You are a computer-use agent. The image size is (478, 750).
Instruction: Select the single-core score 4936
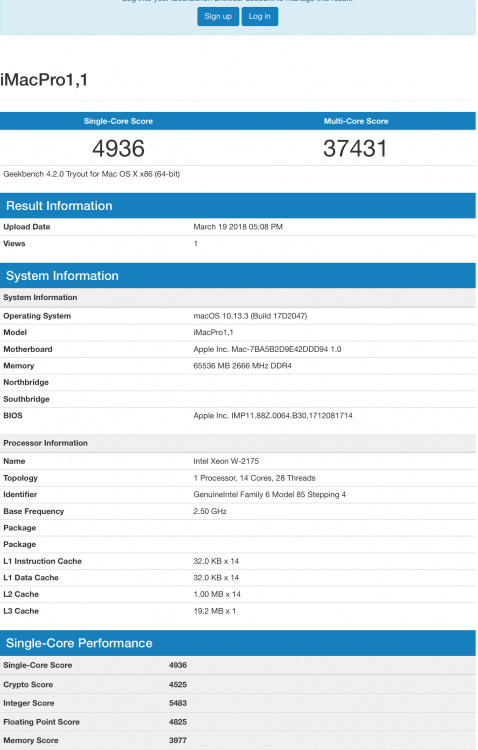coord(118,148)
